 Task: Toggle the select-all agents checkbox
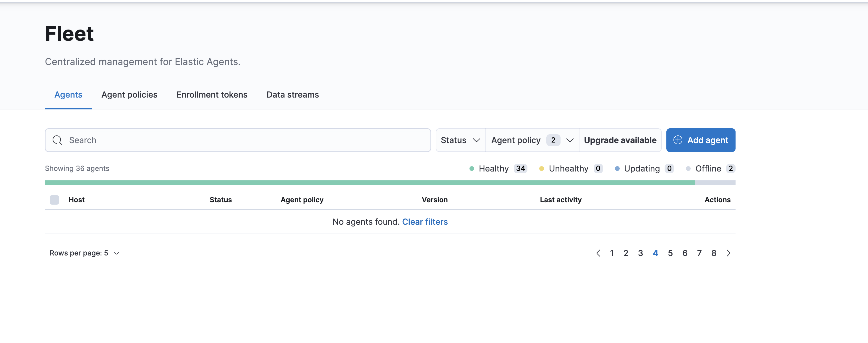[54, 200]
